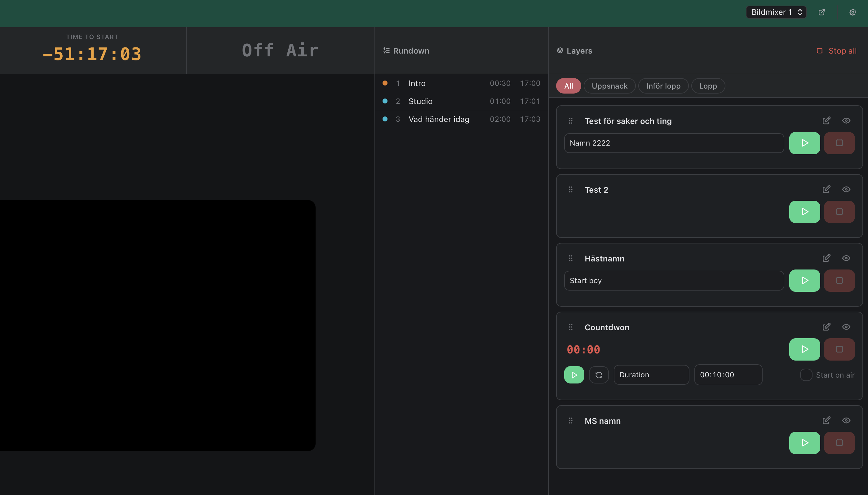The image size is (868, 495).
Task: Edit the Test 2 layer
Action: point(826,189)
